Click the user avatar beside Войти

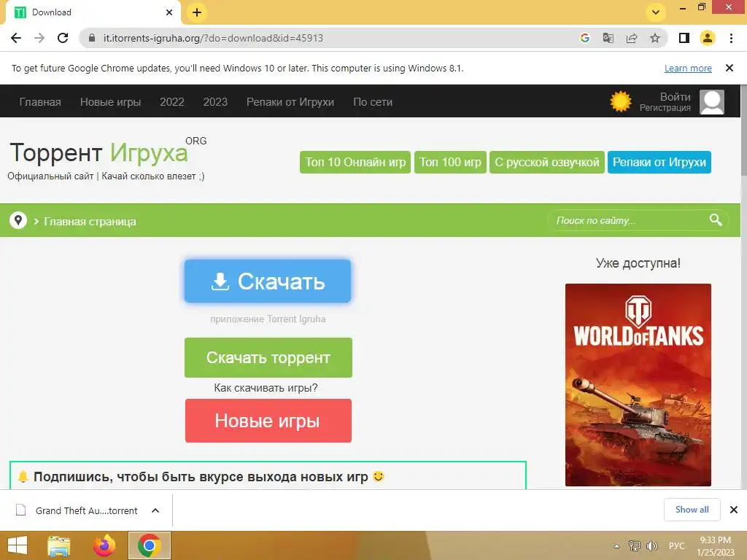coord(712,102)
